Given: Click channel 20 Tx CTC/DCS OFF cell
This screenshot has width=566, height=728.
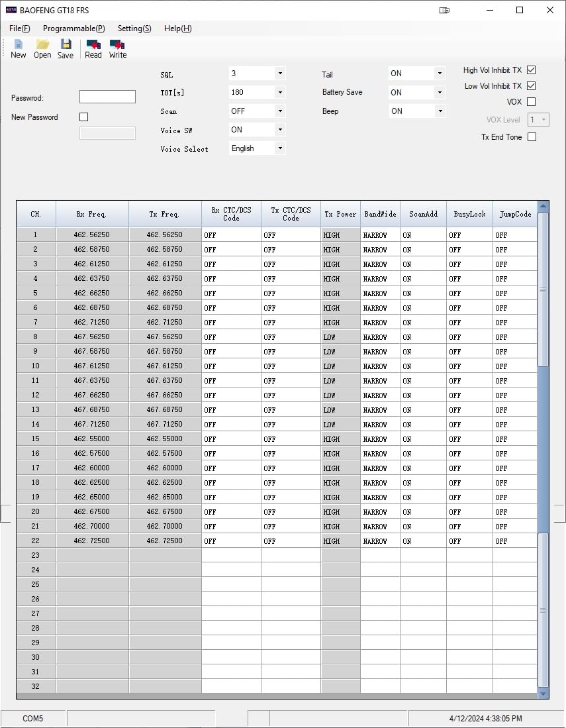Looking at the screenshot, I should [x=291, y=511].
